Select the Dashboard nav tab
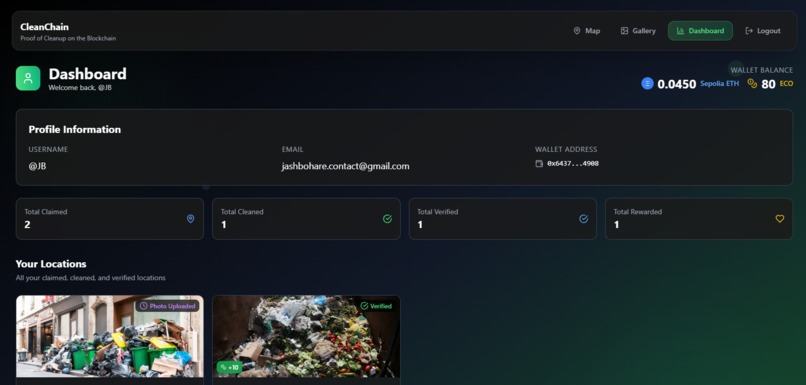 click(700, 31)
